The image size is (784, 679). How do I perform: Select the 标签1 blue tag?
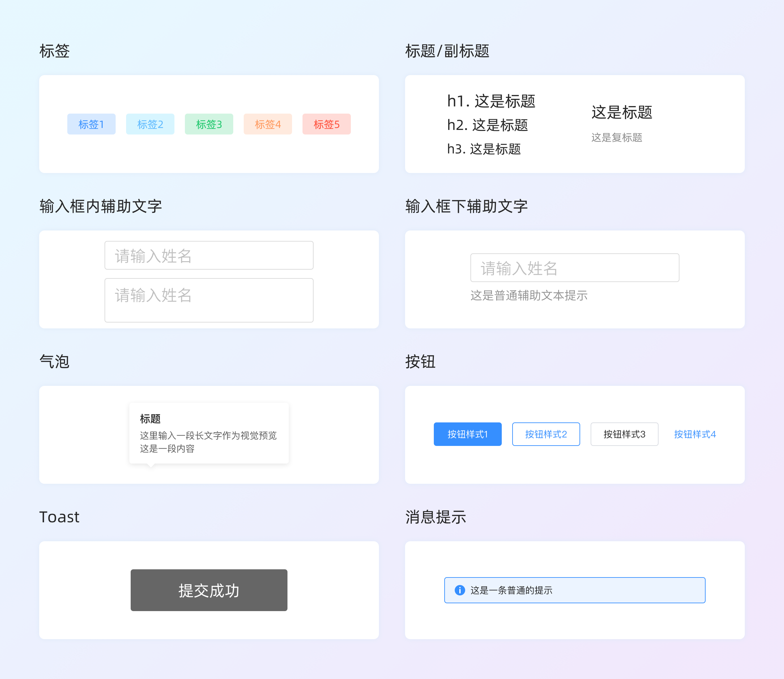coord(91,124)
